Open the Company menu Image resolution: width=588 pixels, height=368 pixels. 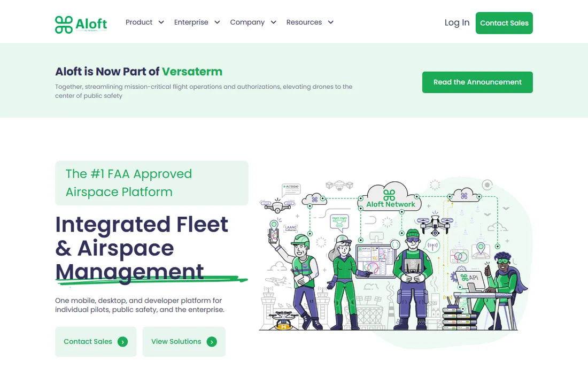point(247,22)
